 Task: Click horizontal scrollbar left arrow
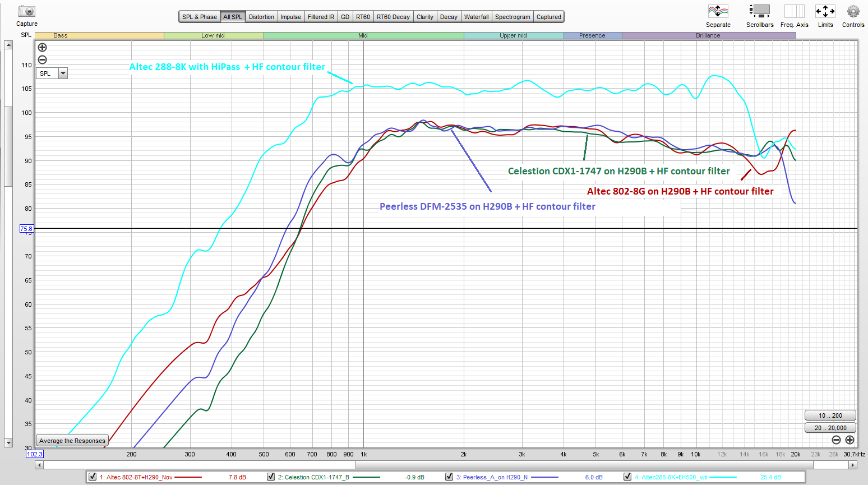[x=39, y=465]
